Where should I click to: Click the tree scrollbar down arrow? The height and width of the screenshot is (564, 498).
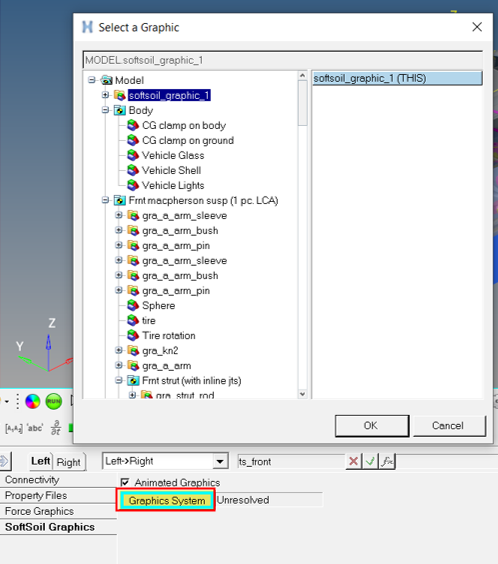click(302, 394)
